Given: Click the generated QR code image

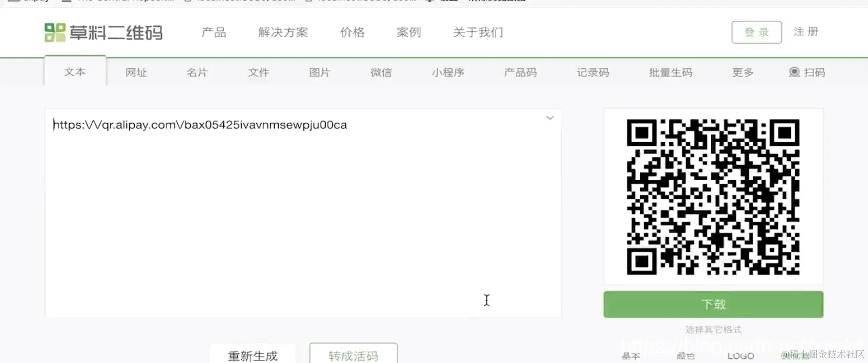Looking at the screenshot, I should pyautogui.click(x=713, y=197).
